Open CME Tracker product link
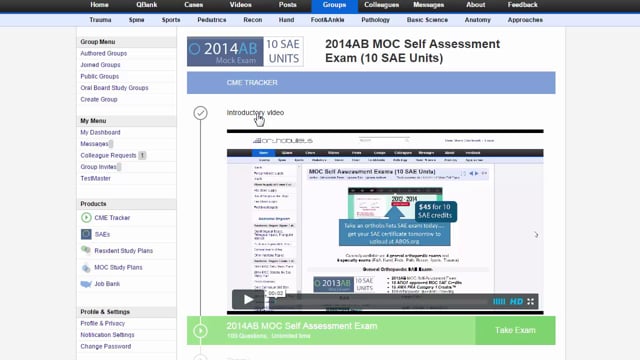Viewport: 640px width, 360px height. 112,218
